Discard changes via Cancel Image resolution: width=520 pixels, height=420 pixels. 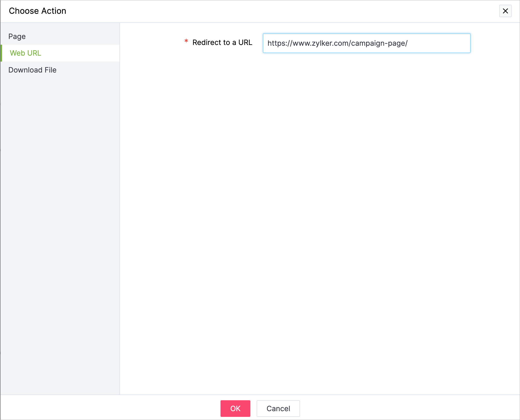[x=278, y=408]
